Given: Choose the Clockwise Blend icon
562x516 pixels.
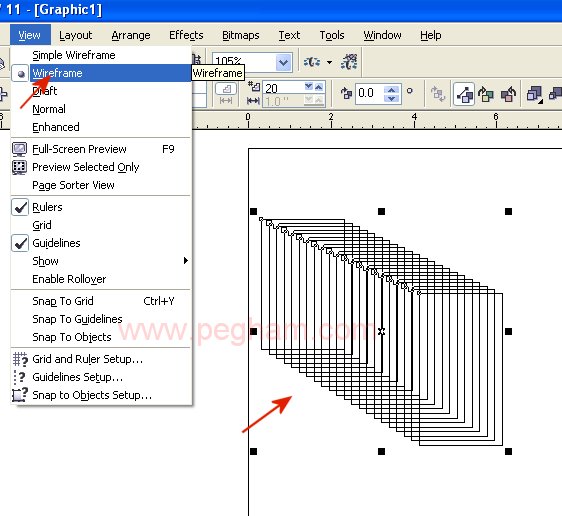Looking at the screenshot, I should click(x=486, y=94).
